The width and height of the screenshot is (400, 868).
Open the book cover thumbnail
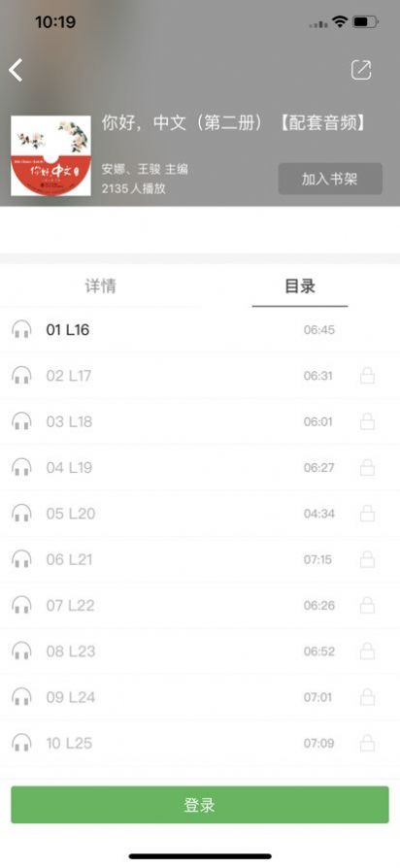click(50, 155)
